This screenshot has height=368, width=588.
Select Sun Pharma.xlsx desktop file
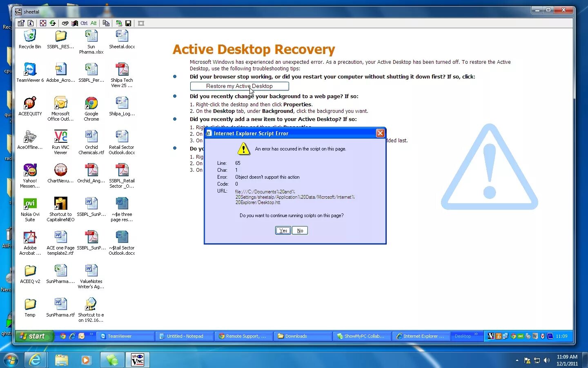(91, 42)
